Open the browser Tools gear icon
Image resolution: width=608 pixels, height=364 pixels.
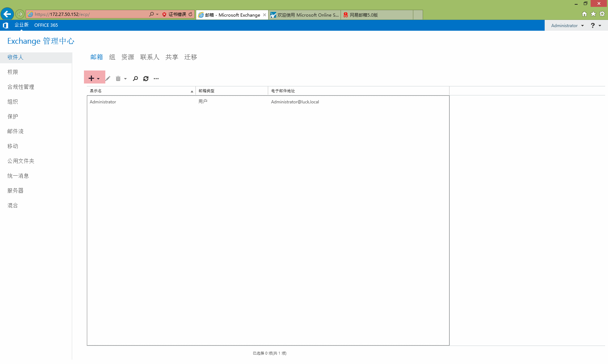(x=602, y=14)
